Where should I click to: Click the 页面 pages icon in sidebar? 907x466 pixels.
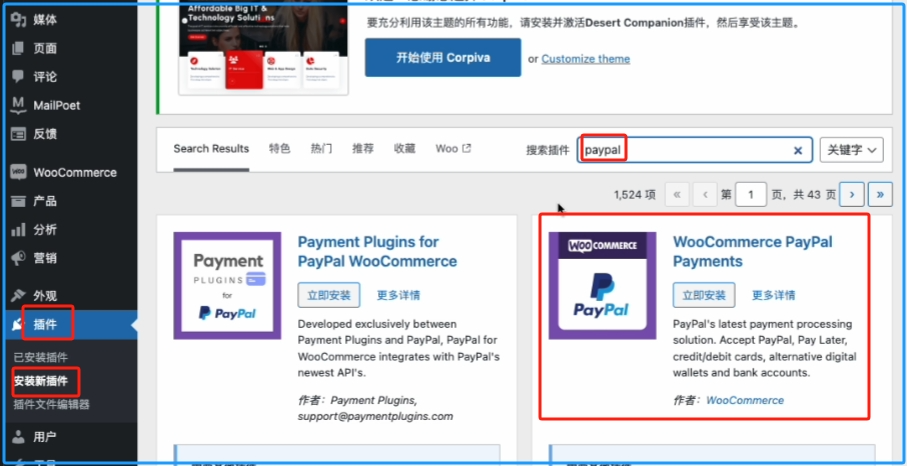(x=19, y=48)
